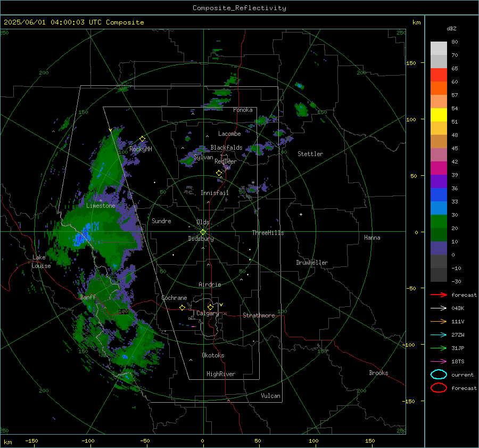Click the yellow diamond marker below RedDeer
This screenshot has width=479, height=448.
(x=219, y=173)
